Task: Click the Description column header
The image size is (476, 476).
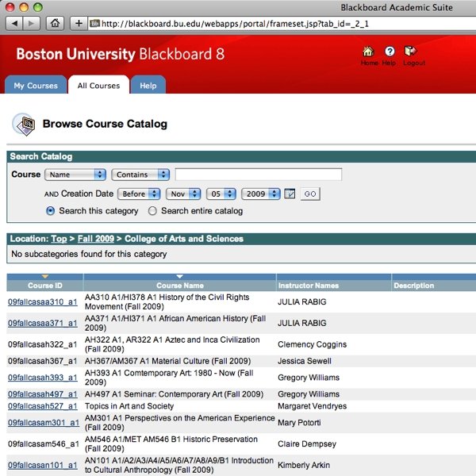Action: pos(414,286)
